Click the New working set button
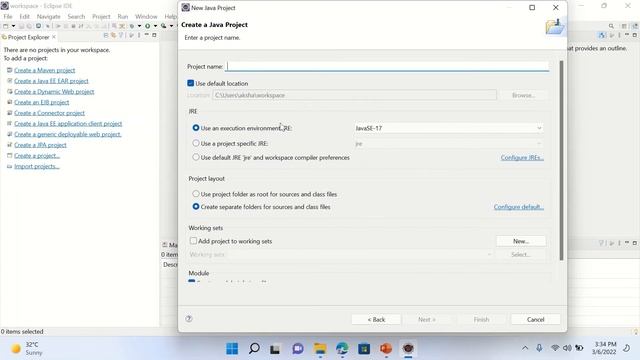Image resolution: width=640 pixels, height=360 pixels. [521, 241]
